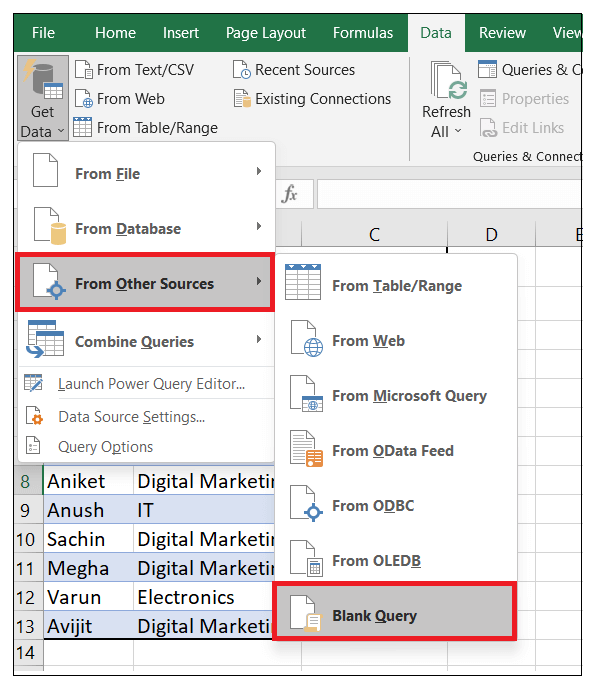
Task: Click the Existing Connections icon
Action: click(x=241, y=99)
